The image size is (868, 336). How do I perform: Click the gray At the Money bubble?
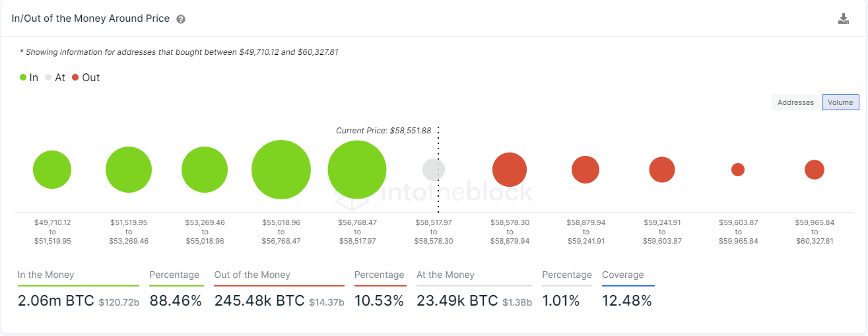pos(434,170)
